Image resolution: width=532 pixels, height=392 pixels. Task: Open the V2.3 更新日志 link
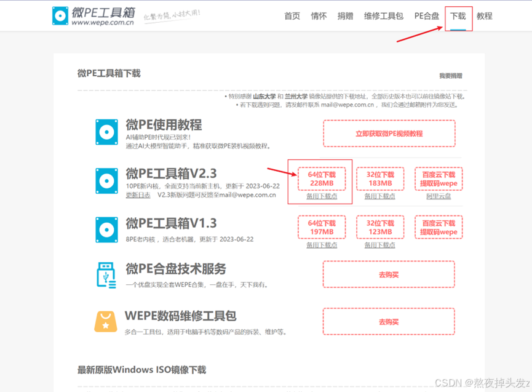(x=138, y=195)
